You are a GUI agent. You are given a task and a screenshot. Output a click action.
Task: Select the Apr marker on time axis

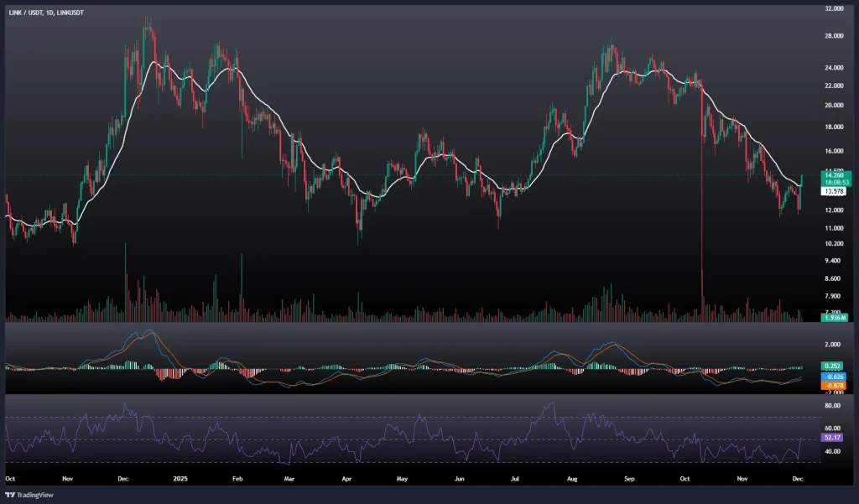[x=347, y=479]
